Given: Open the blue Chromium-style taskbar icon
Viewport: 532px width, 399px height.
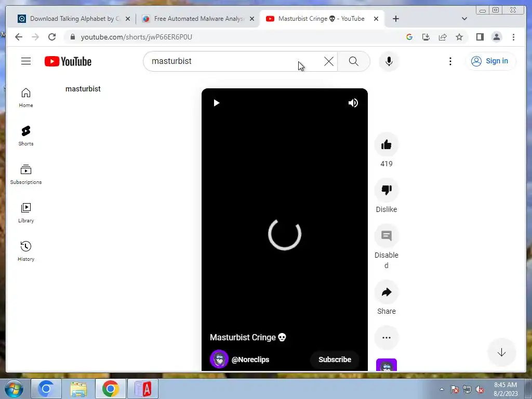Looking at the screenshot, I should point(46,389).
